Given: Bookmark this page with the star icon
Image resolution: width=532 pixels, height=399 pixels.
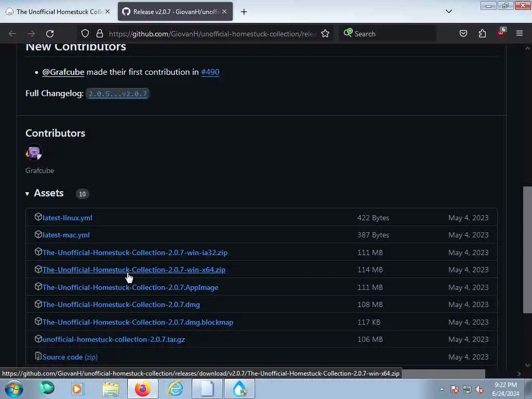Looking at the screenshot, I should click(325, 34).
